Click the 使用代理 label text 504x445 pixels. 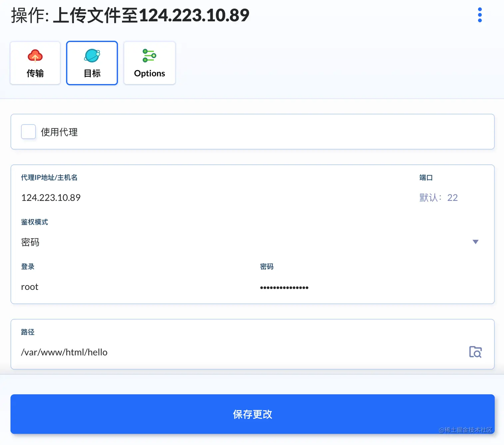point(59,132)
